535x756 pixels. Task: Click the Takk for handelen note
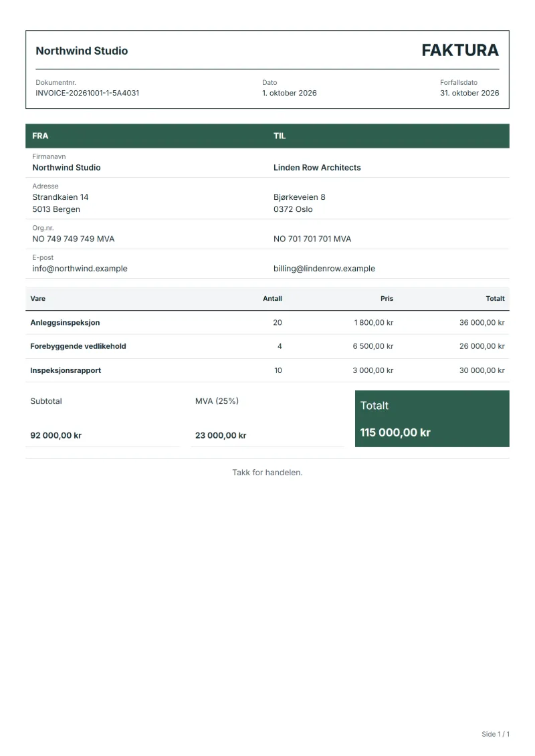[267, 473]
